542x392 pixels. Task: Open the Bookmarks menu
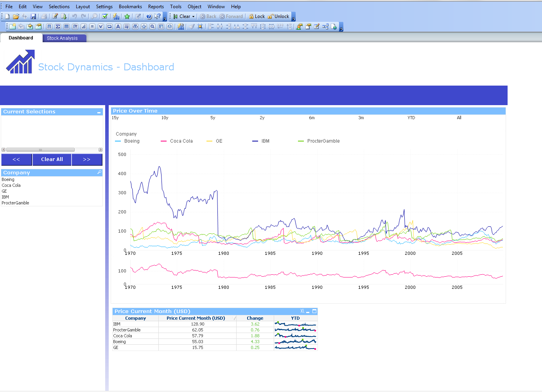tap(130, 7)
